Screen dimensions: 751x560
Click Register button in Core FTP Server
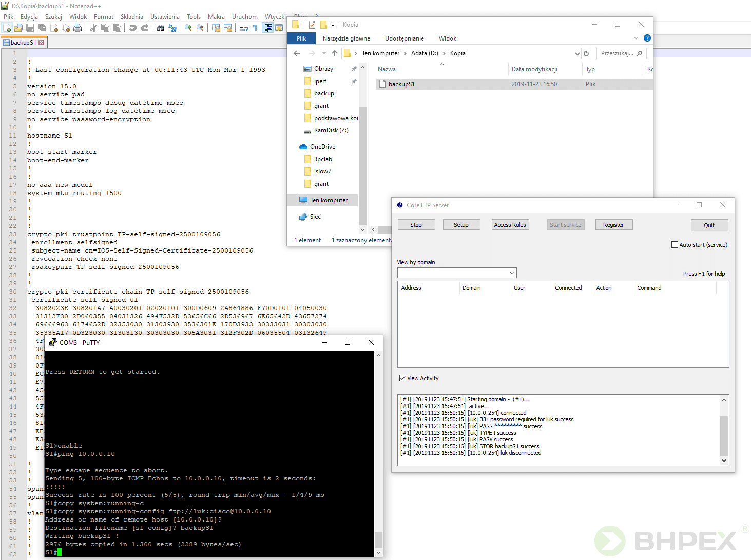(613, 225)
